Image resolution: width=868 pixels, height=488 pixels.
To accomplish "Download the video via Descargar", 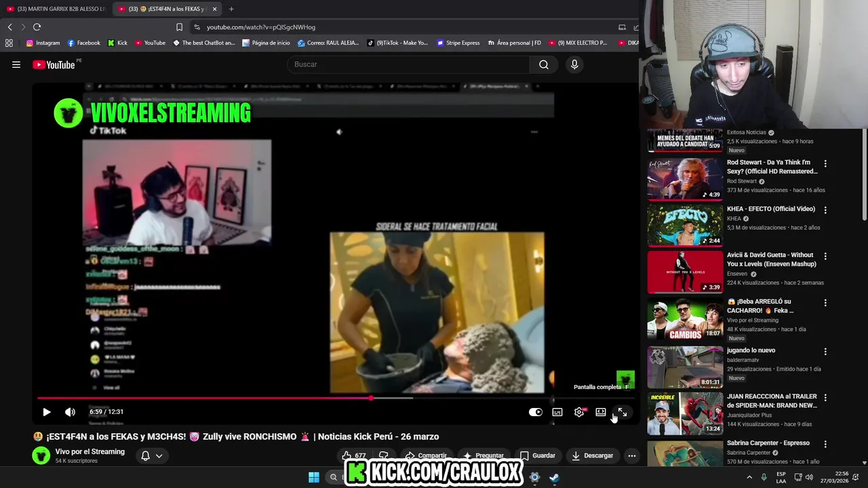I will [x=592, y=455].
